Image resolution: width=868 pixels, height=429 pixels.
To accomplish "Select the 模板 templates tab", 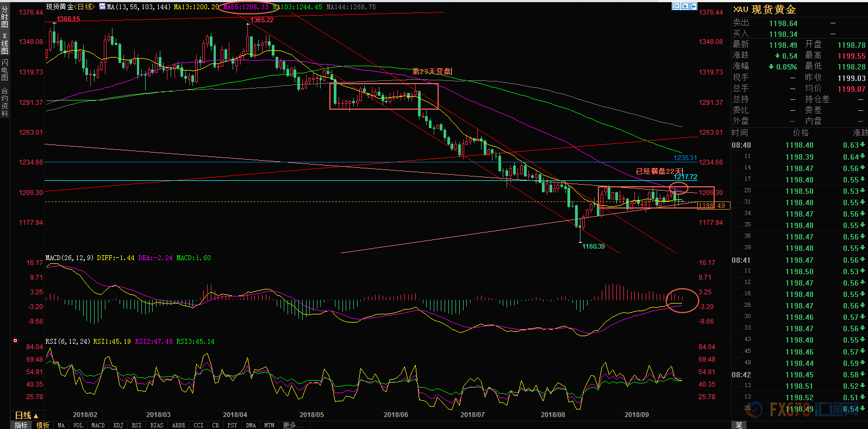I will pos(43,425).
